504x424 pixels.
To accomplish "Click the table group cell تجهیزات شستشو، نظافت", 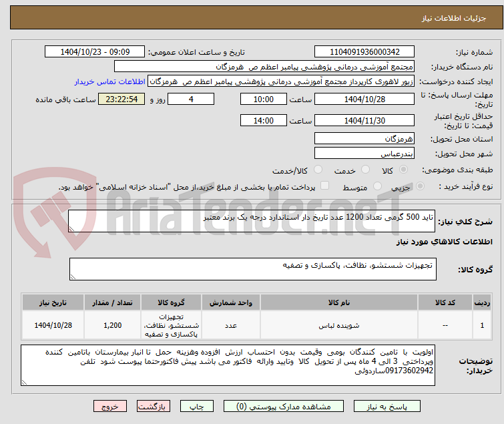I will point(172,325).
